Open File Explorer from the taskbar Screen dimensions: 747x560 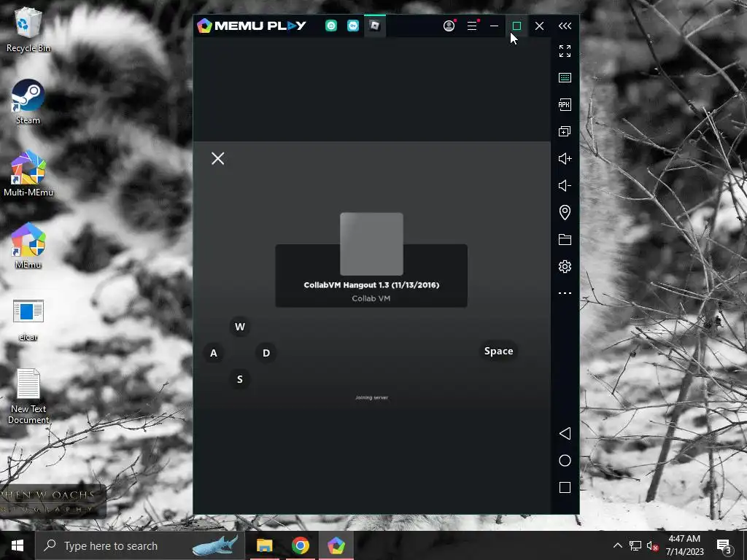tap(264, 545)
